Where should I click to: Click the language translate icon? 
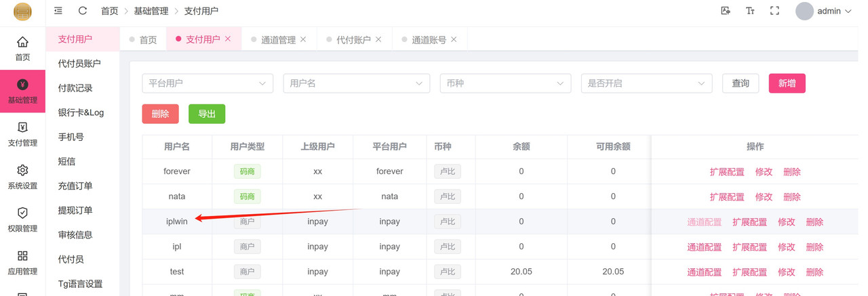[x=726, y=11]
